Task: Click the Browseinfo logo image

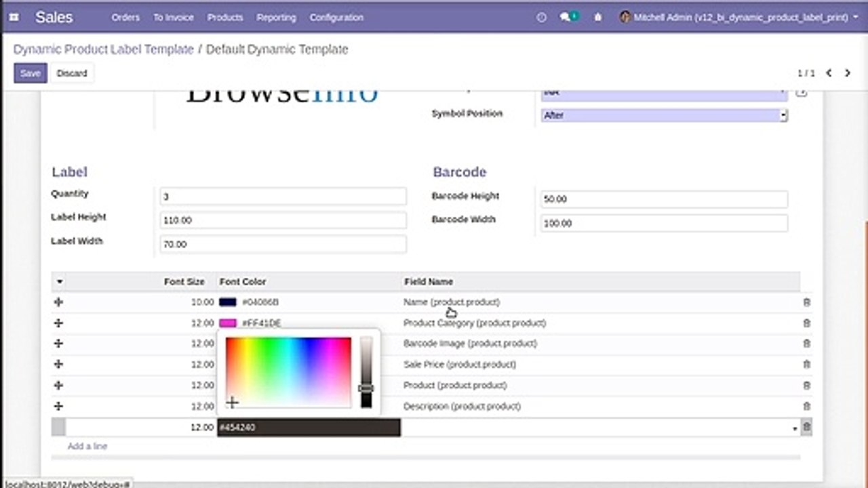Action: pyautogui.click(x=281, y=96)
